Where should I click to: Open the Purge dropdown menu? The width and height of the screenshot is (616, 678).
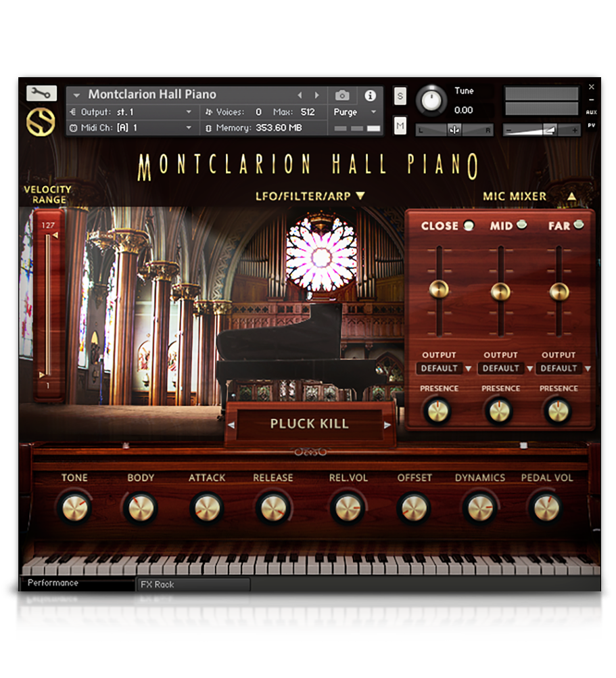coord(356,112)
